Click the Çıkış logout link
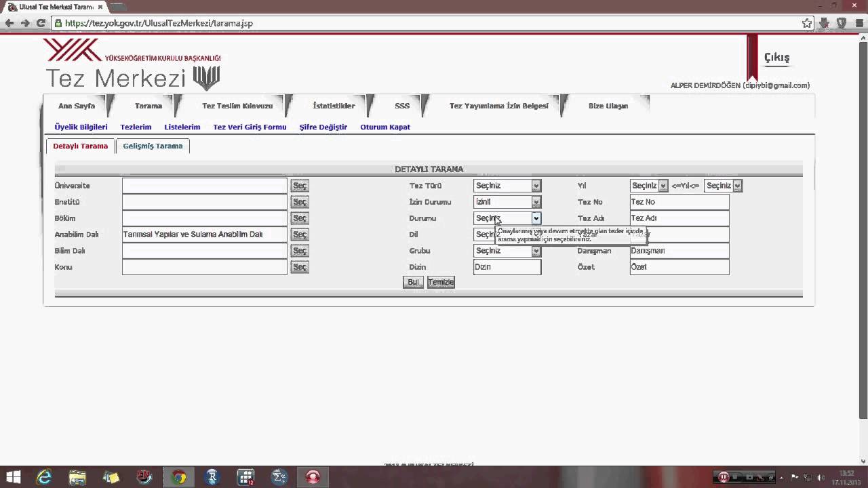This screenshot has width=868, height=488. (x=776, y=58)
